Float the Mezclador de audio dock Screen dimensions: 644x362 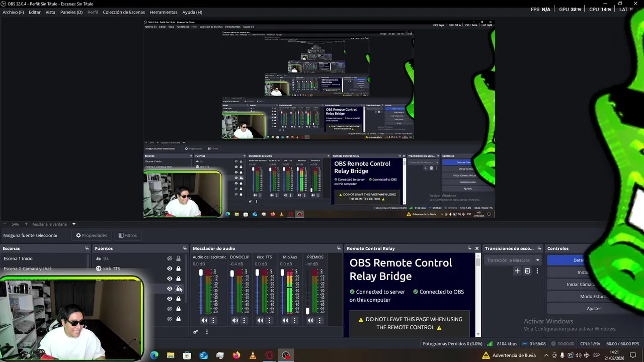pos(339,248)
